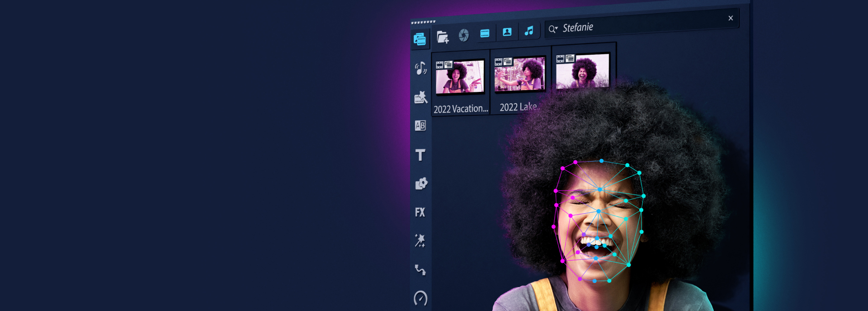
Task: Select the 2022 Vacation clip thumbnail
Action: [460, 77]
